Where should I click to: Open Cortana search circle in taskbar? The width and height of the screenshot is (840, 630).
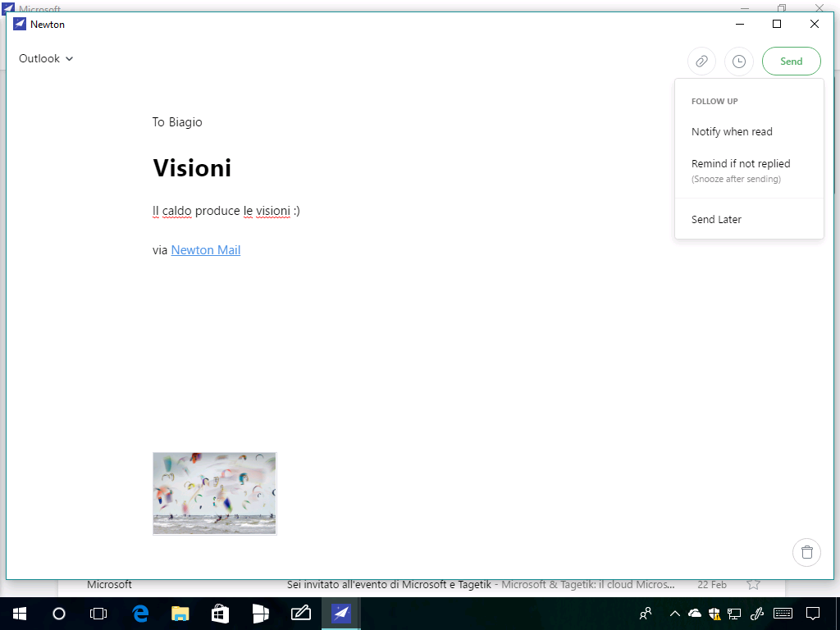click(59, 614)
